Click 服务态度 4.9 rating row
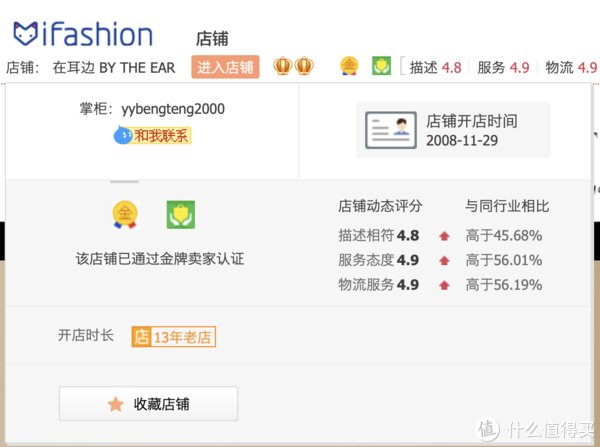Viewport: 600px width, 447px height. pos(378,260)
